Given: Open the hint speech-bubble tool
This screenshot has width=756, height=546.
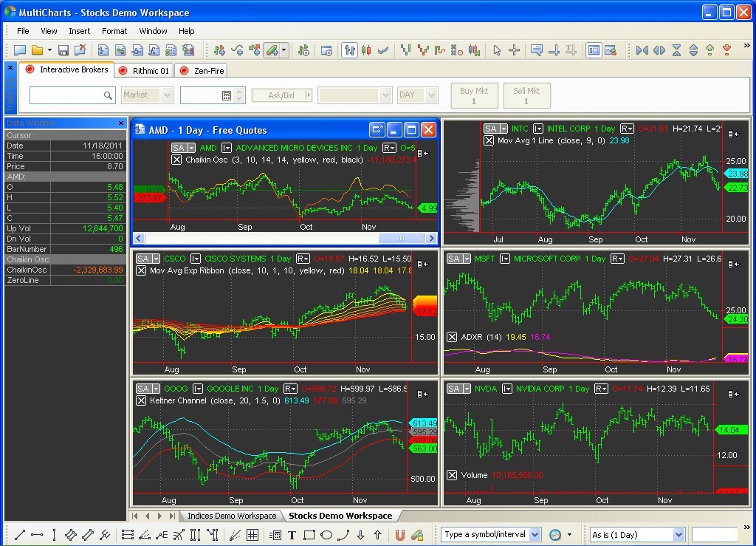Looking at the screenshot, I should (536, 50).
